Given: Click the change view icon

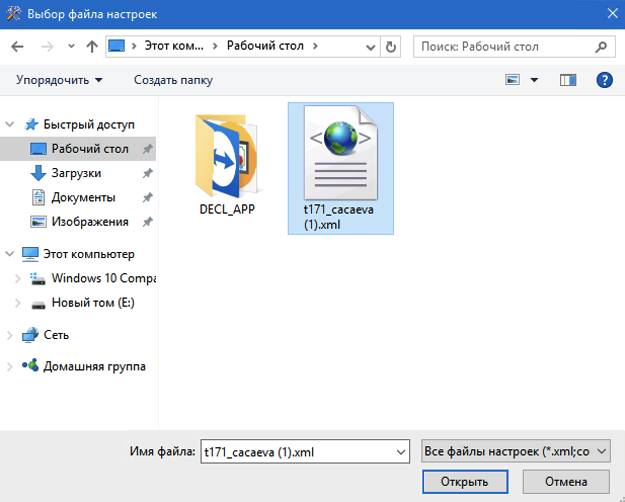Looking at the screenshot, I should pos(514,79).
